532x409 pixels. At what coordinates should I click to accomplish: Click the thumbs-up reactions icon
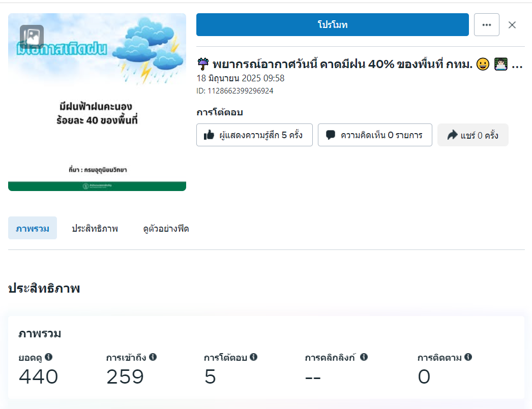(x=209, y=135)
